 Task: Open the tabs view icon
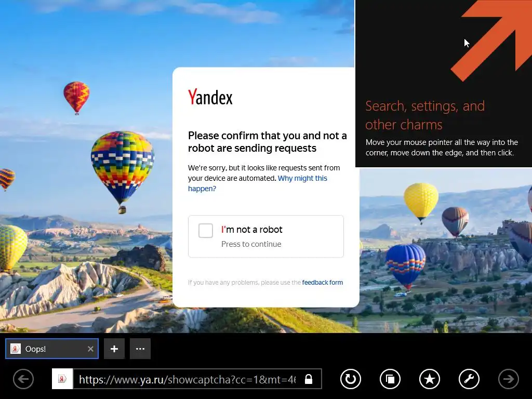[390, 379]
